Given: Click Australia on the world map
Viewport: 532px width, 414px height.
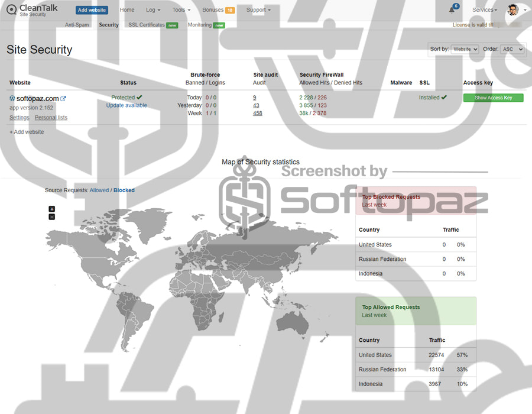Looking at the screenshot, I should [x=293, y=322].
